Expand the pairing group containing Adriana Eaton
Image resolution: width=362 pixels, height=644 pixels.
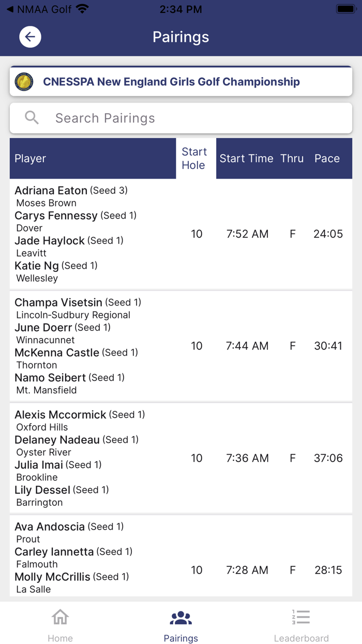pyautogui.click(x=180, y=233)
